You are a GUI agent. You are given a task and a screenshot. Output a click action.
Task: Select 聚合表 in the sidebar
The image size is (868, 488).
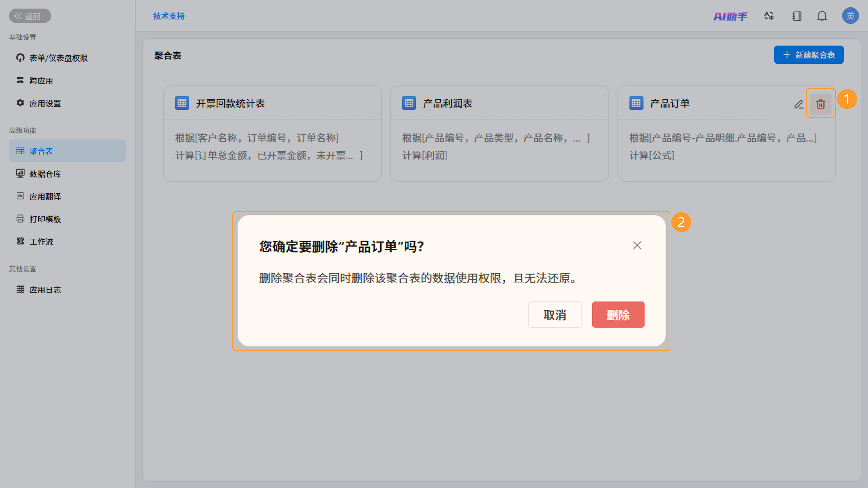[67, 151]
